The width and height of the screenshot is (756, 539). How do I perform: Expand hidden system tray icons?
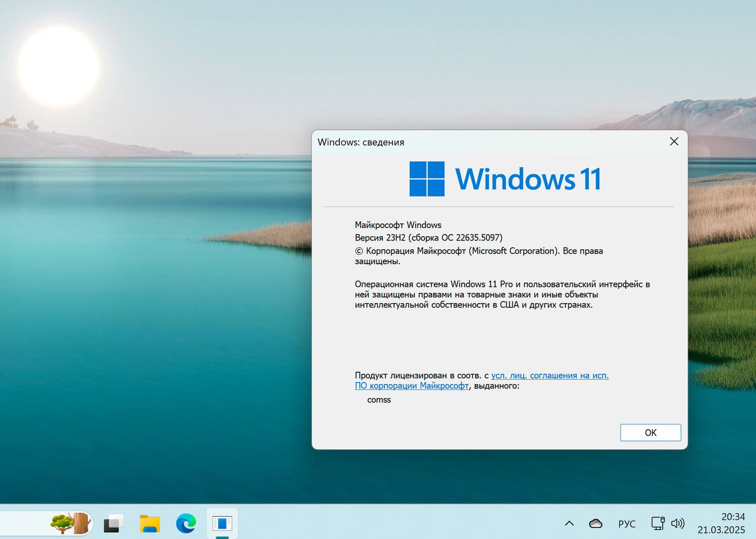click(569, 523)
